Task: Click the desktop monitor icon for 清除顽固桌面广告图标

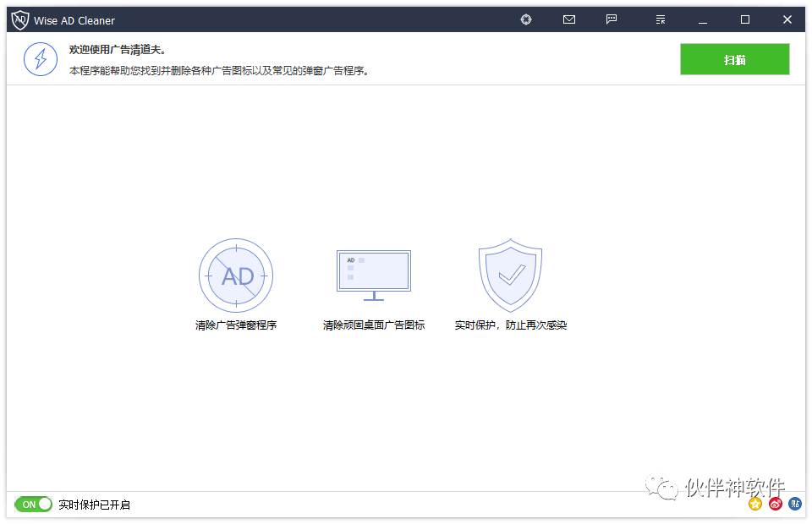Action: (x=373, y=270)
